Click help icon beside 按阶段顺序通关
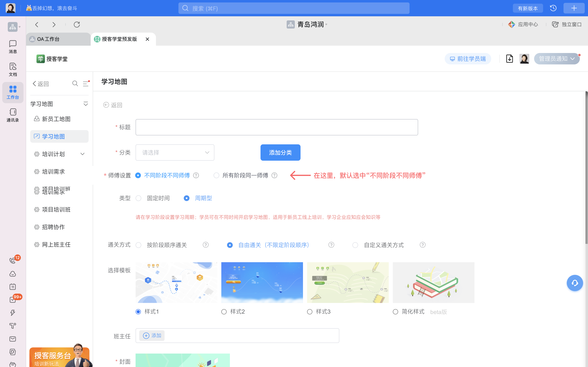This screenshot has height=367, width=588. [x=206, y=245]
